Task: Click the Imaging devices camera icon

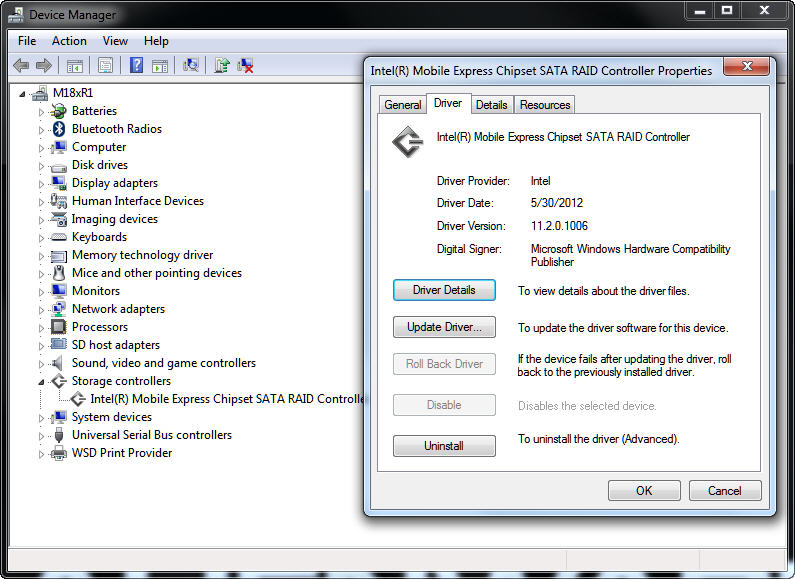Action: point(59,219)
